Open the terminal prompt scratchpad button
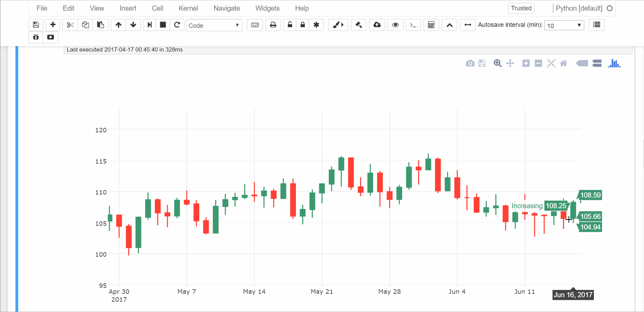The image size is (644, 312). click(413, 25)
